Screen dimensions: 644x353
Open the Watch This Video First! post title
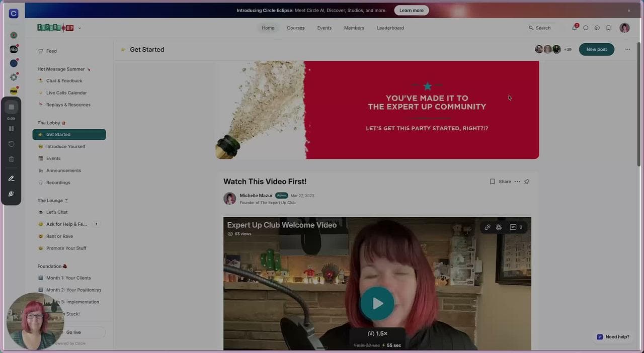click(x=265, y=182)
